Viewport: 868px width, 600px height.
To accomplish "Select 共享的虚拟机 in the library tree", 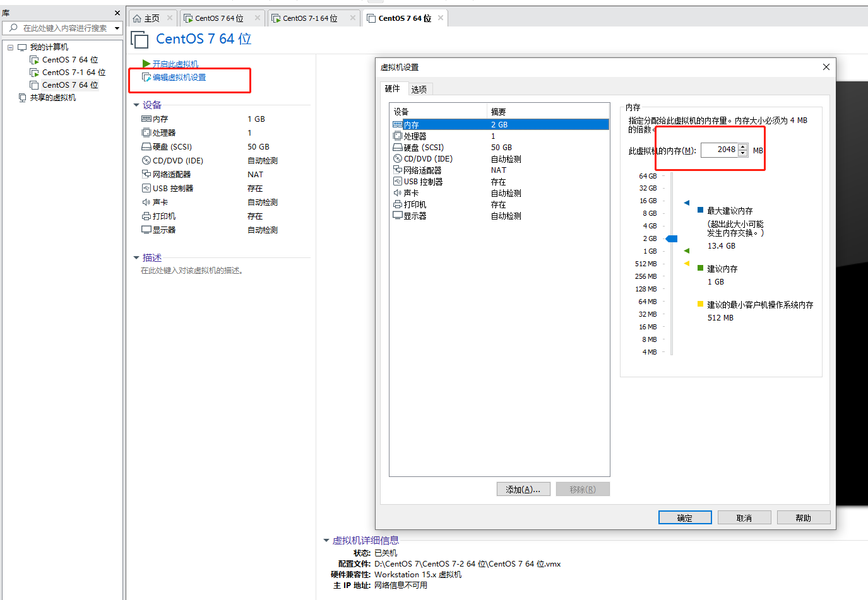I will click(x=53, y=97).
